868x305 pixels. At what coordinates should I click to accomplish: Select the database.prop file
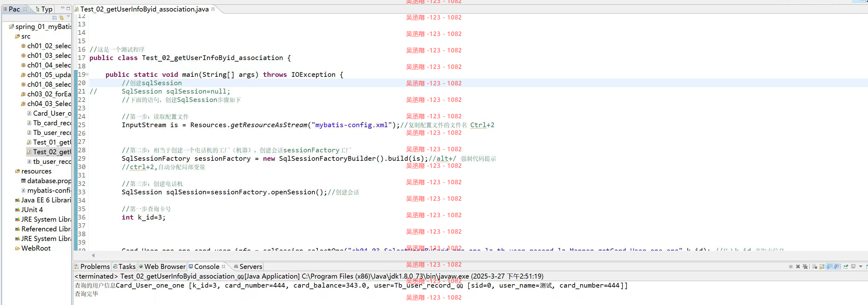[x=46, y=181]
